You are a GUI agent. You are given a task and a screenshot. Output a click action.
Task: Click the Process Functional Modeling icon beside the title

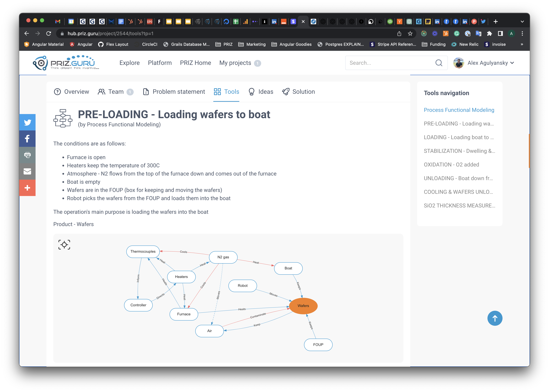click(63, 118)
